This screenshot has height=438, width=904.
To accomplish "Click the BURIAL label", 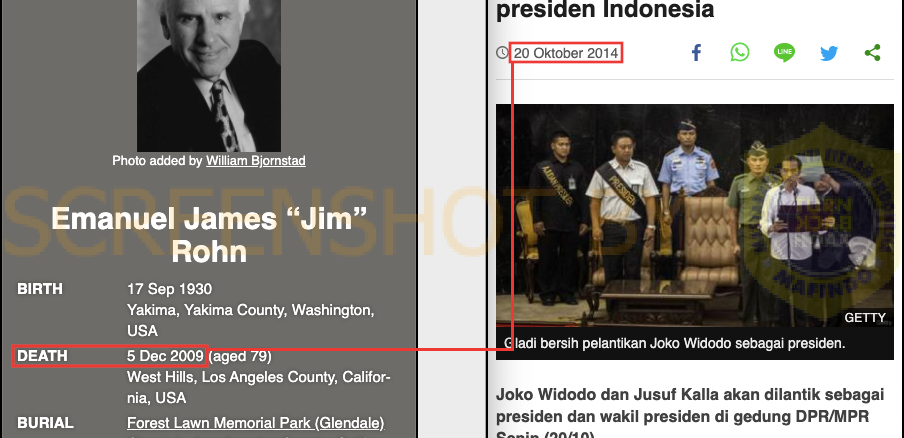I will [x=45, y=423].
